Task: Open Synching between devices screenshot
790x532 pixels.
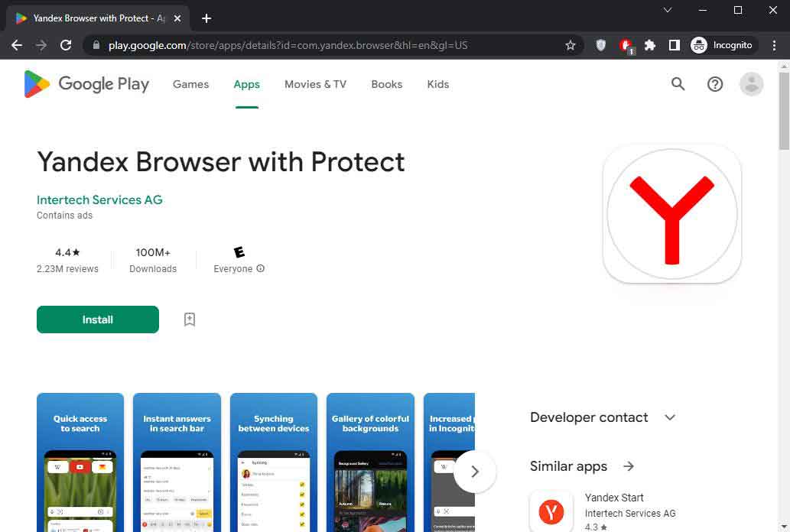Action: coord(274,462)
